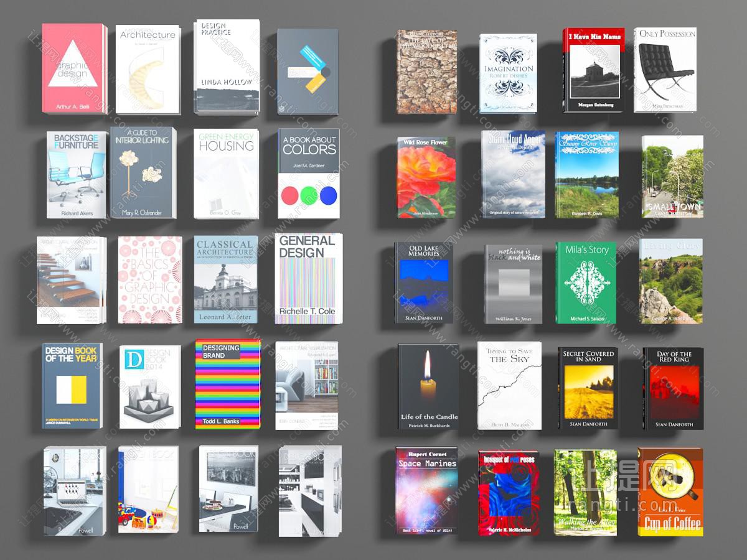Choose the Backstage Furniture book cover
Viewport: 747px width, 560px height.
(x=77, y=174)
